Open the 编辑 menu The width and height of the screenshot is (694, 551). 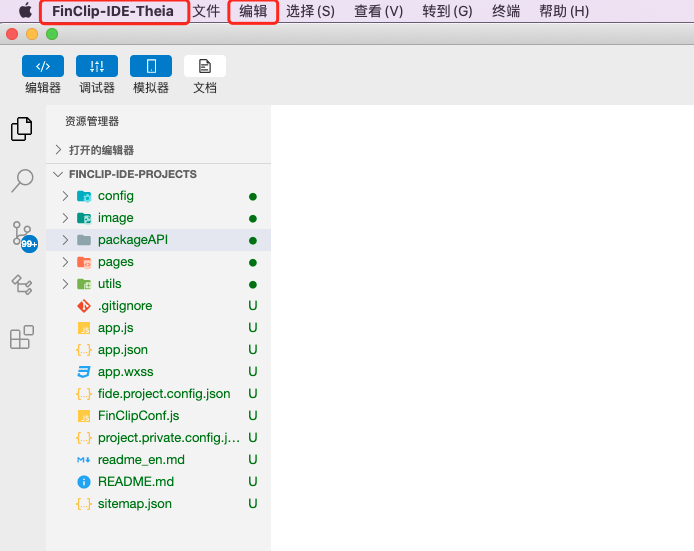pos(253,11)
